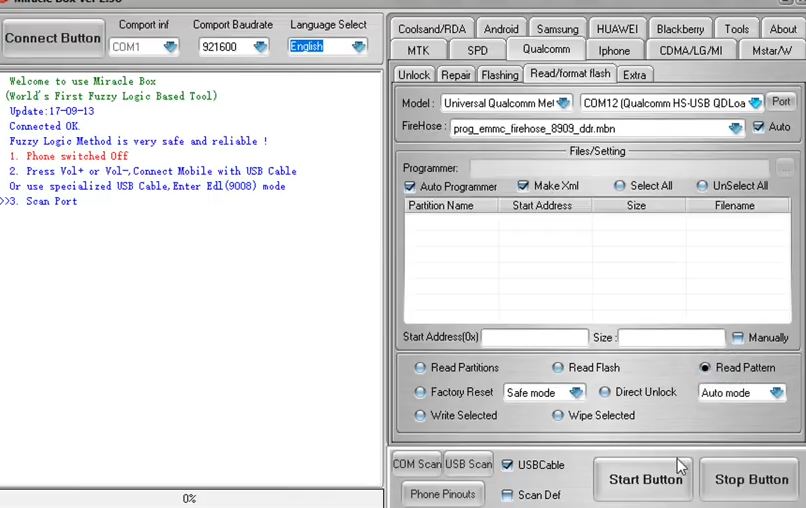Screen dimensions: 806x508
Task: Click the COM Scan button
Action: [x=417, y=464]
